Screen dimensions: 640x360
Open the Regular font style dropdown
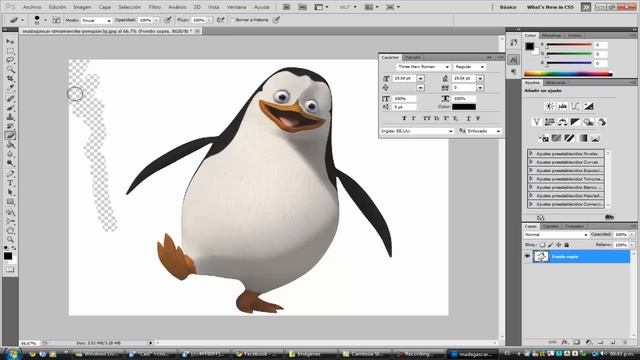pos(469,67)
